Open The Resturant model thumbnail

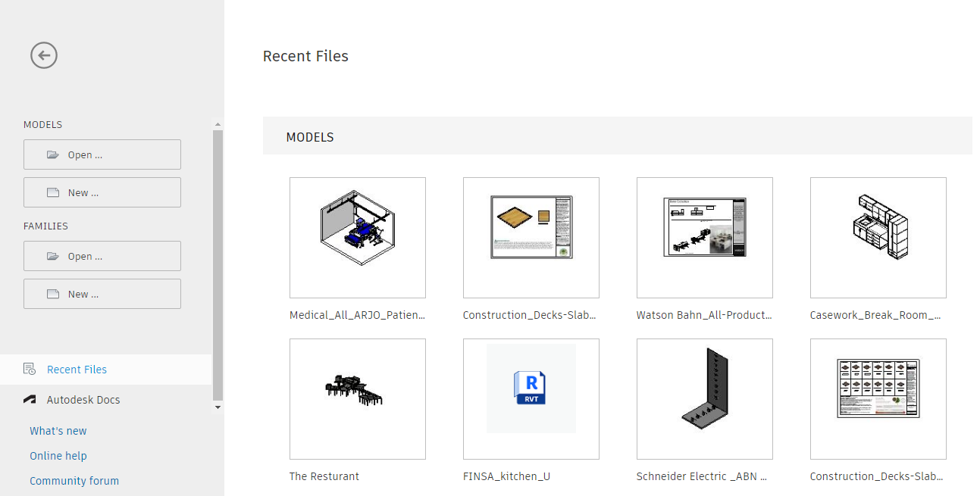[x=358, y=399]
